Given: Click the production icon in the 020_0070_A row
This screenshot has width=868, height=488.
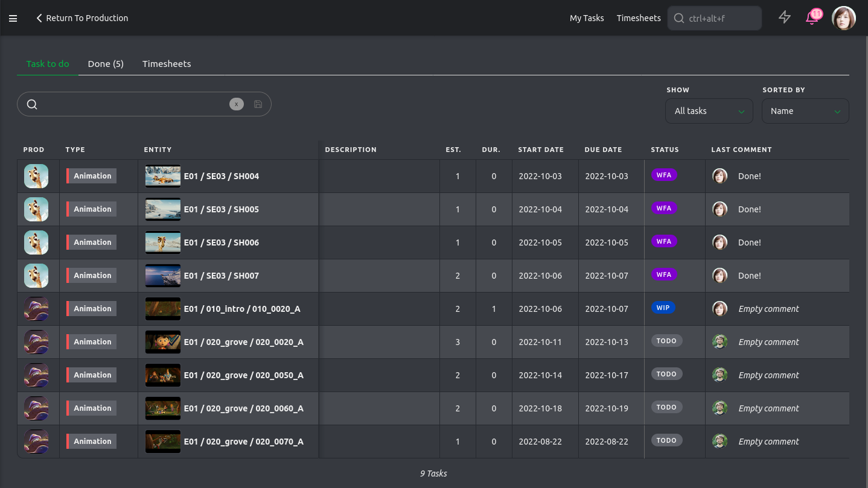Looking at the screenshot, I should coord(36,442).
